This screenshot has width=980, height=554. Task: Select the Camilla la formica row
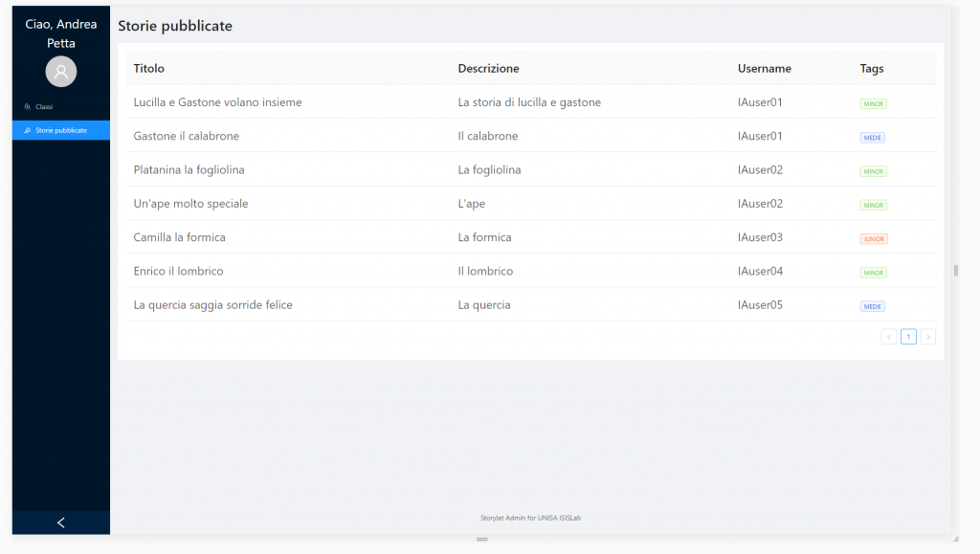[x=530, y=236]
